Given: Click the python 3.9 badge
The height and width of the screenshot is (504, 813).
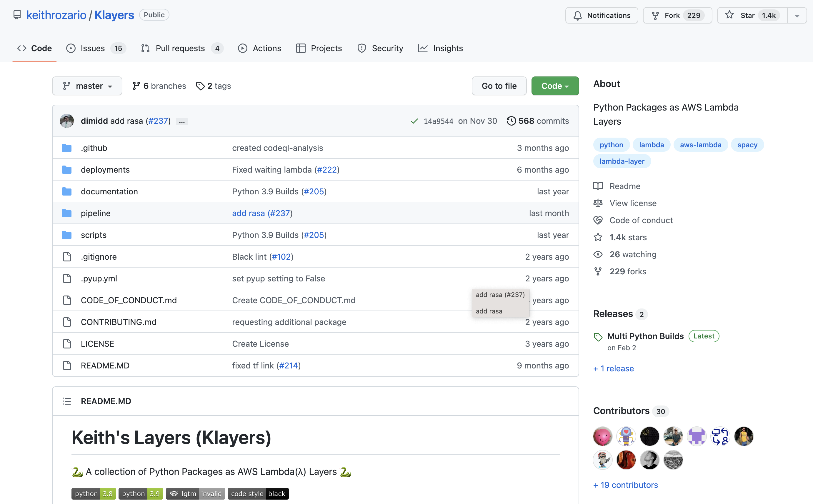Looking at the screenshot, I should [141, 494].
